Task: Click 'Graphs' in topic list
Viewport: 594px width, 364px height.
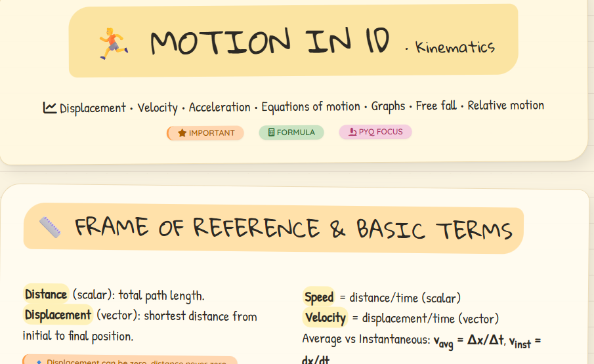Action: point(388,106)
